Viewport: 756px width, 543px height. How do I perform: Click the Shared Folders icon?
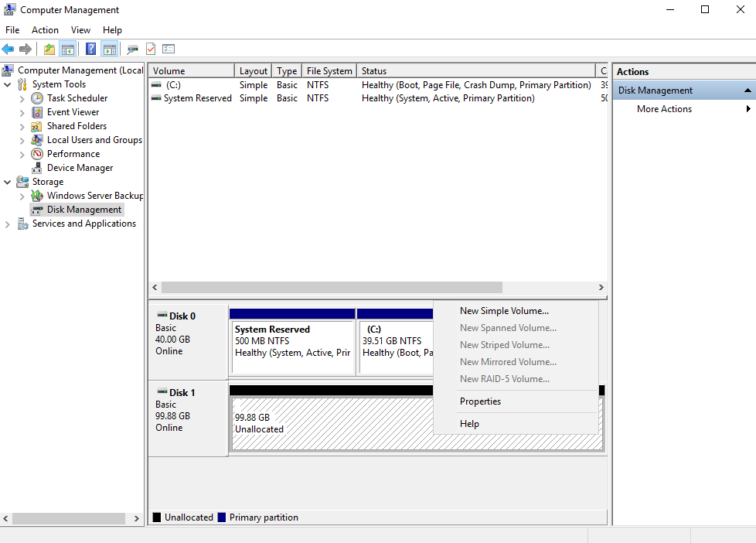click(36, 126)
